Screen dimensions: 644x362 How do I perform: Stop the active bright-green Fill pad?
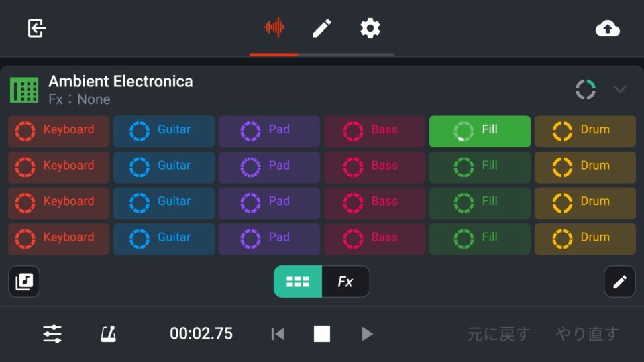click(x=480, y=131)
